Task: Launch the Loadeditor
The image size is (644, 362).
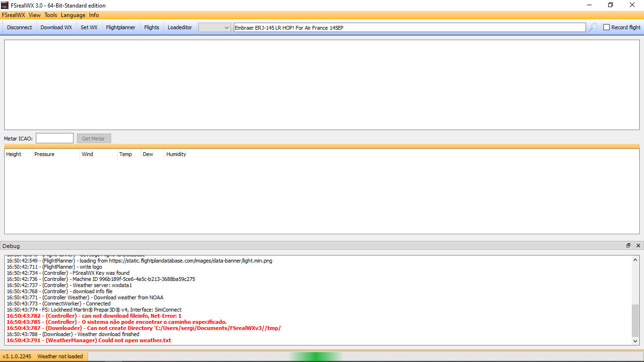Action: [180, 27]
